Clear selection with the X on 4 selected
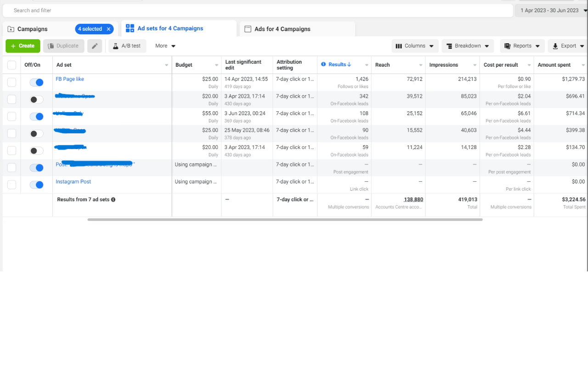The width and height of the screenshot is (588, 368). [x=108, y=29]
